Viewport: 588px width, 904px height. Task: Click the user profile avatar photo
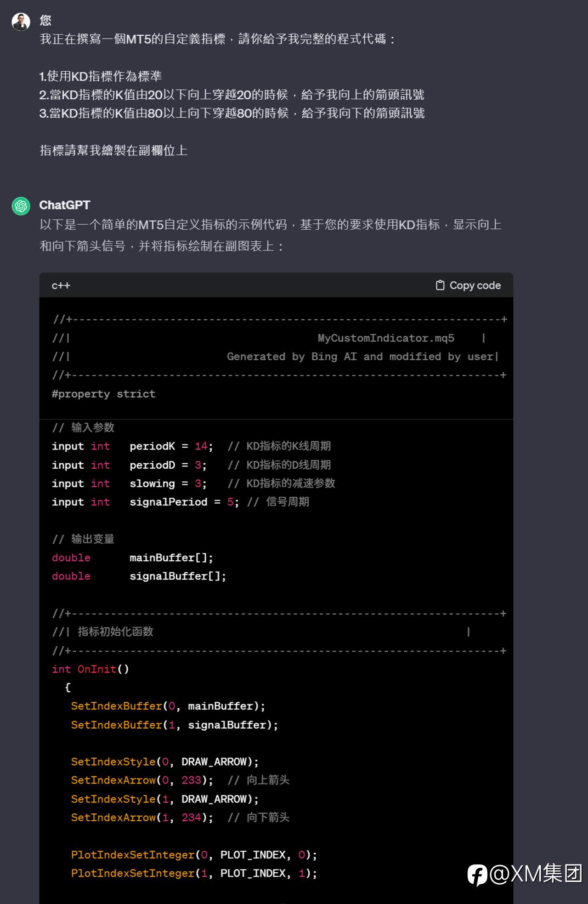[21, 22]
